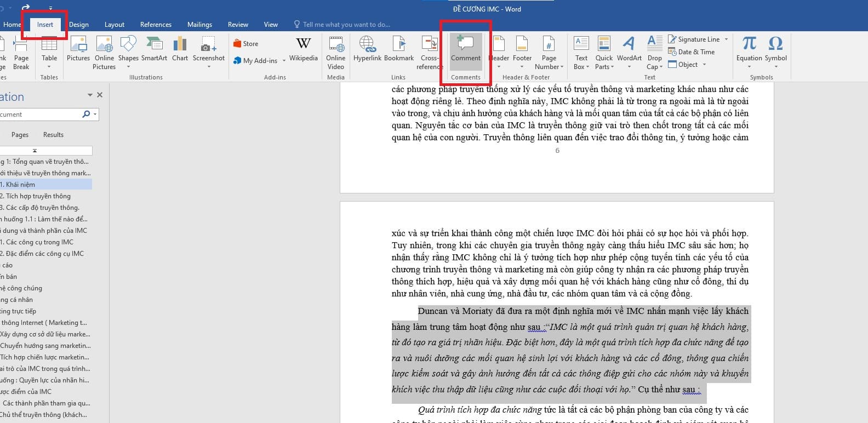Insert WordArt text
The height and width of the screenshot is (423, 868).
629,53
